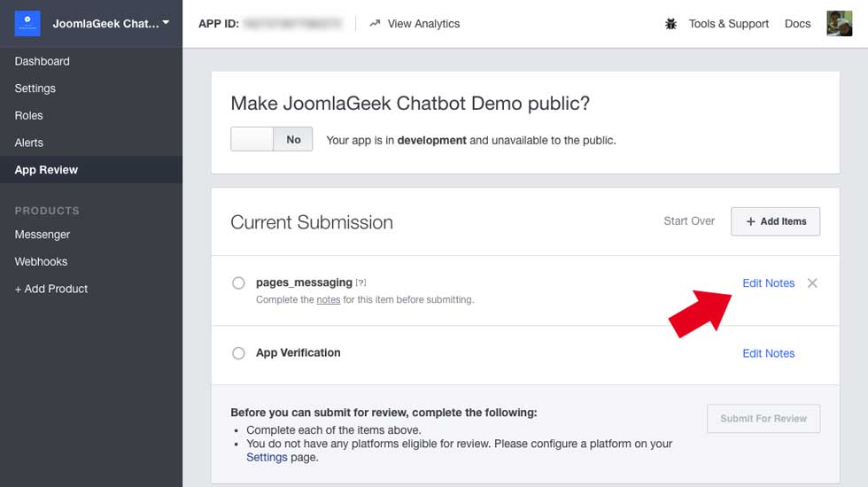Viewport: 868px width, 487px height.
Task: Open the JoomlaGeek Chat app selector dropdown
Action: tap(111, 23)
